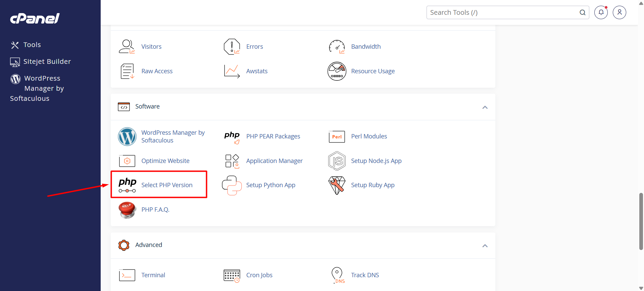Click the Cron Jobs calendar icon

click(x=232, y=276)
